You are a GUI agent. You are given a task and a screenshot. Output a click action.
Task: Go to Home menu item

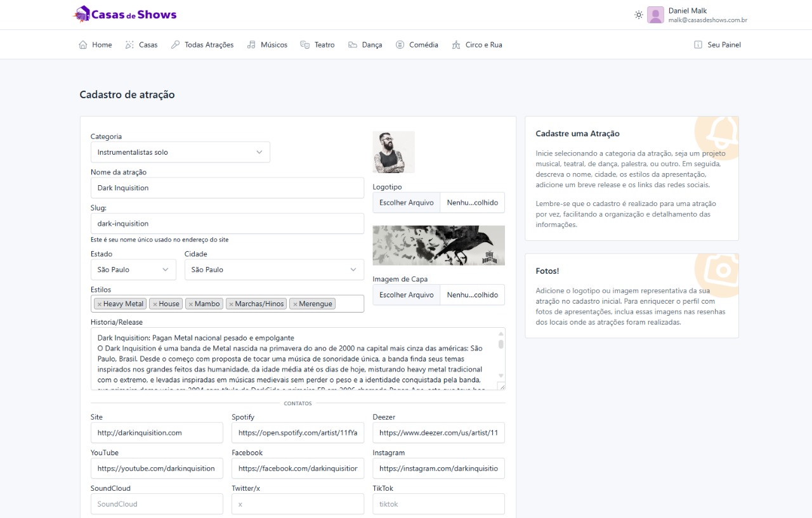(95, 44)
